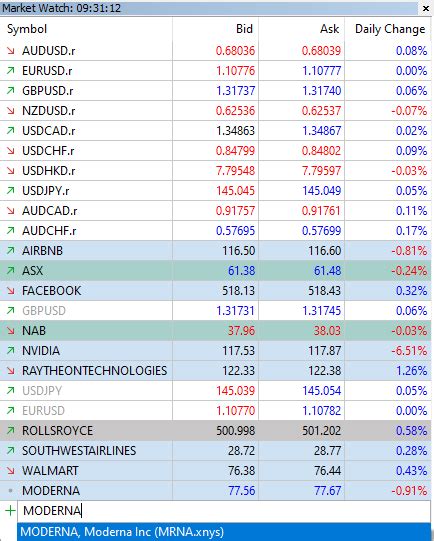Select the ROLLSROYCE symbol name
This screenshot has height=541, width=434.
click(57, 431)
